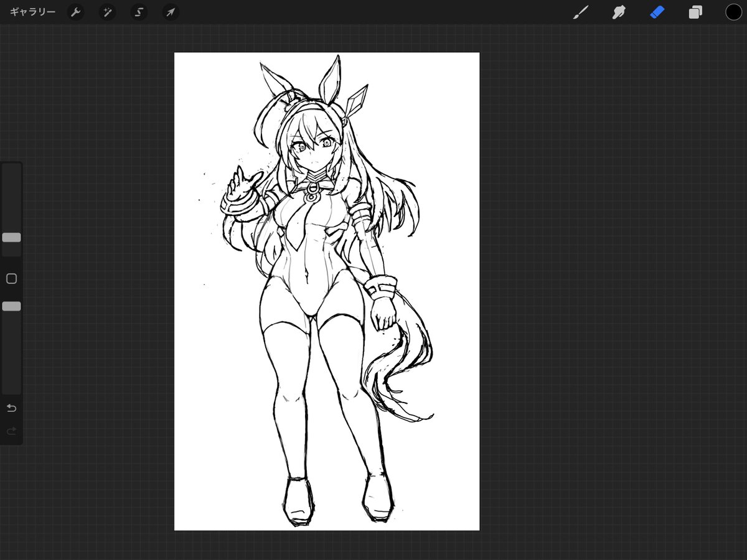Open the Adjustments magic wand menu
The height and width of the screenshot is (560, 747).
pyautogui.click(x=107, y=12)
